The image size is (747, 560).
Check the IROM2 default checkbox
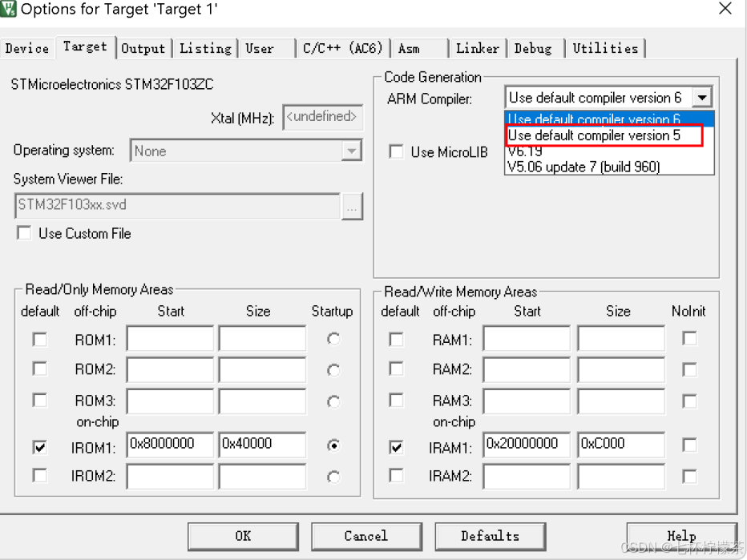tap(40, 475)
